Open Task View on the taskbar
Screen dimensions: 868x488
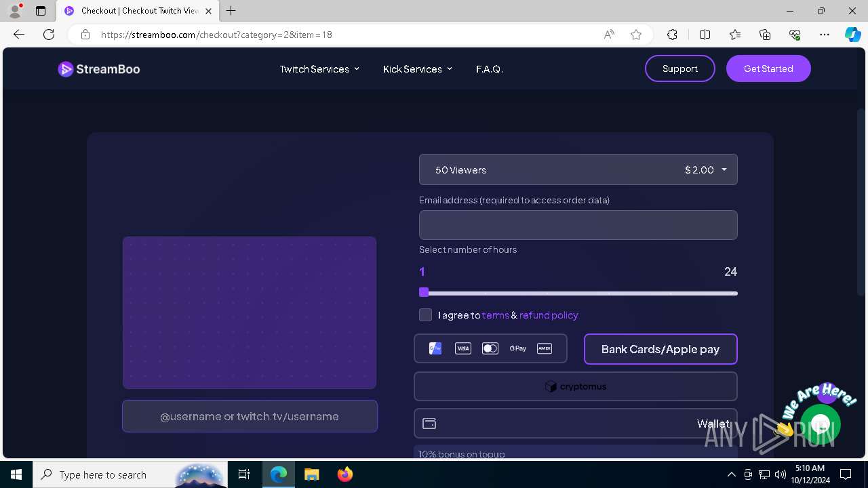coord(244,474)
